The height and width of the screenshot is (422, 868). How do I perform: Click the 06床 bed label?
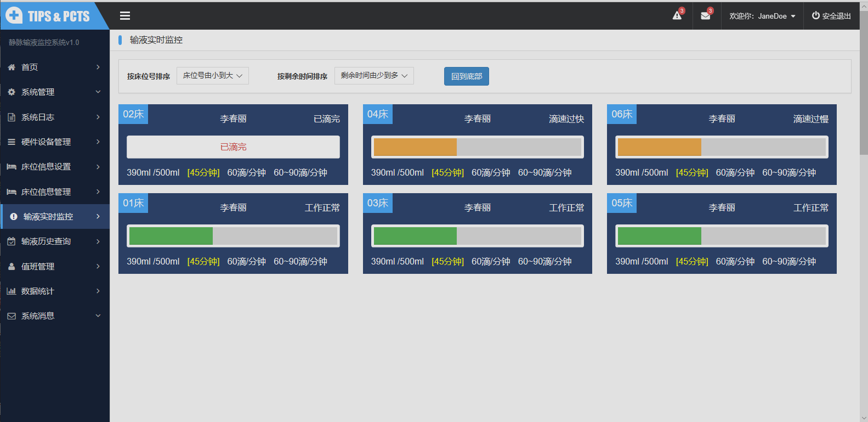622,114
